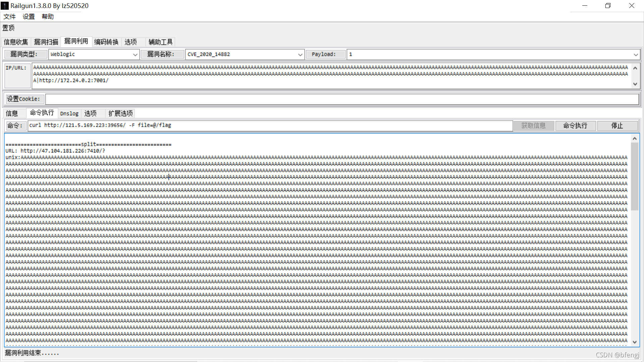The image size is (644, 362).
Task: Switch to the 辅助工具 tab
Action: (x=161, y=42)
